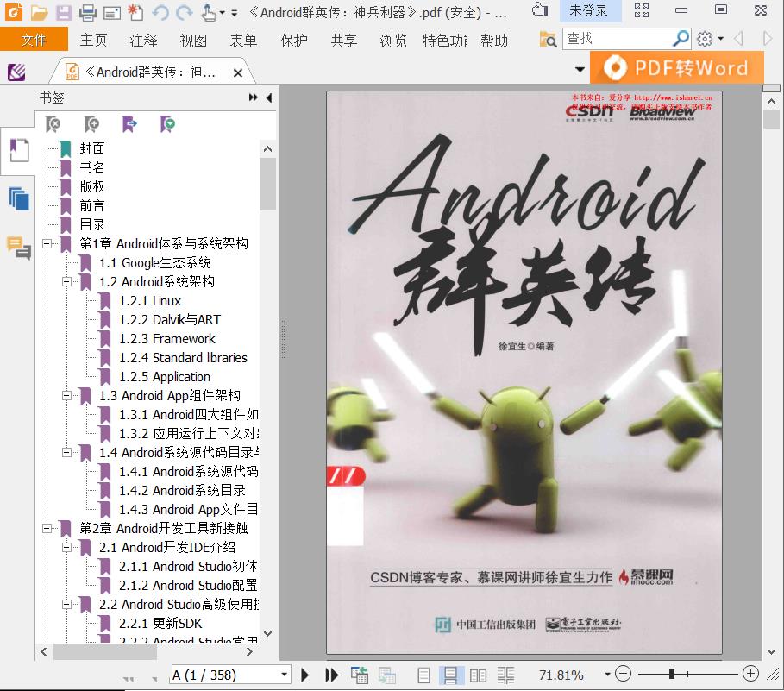Image resolution: width=784 pixels, height=691 pixels.
Task: Click the delete bookmark icon
Action: click(53, 124)
